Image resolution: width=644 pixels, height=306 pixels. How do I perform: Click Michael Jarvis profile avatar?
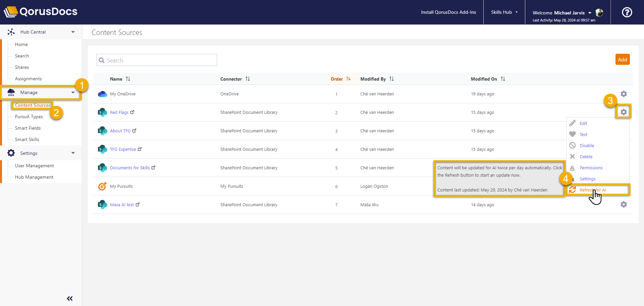(599, 13)
